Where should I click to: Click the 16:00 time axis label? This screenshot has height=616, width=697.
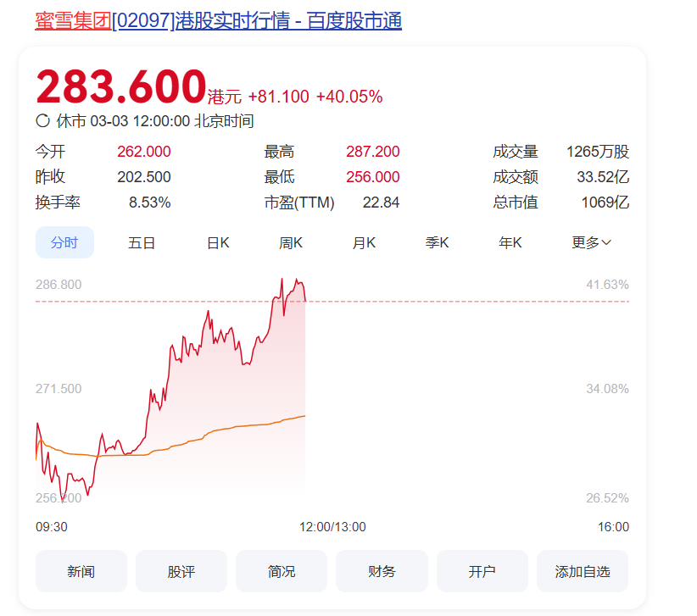click(x=613, y=527)
